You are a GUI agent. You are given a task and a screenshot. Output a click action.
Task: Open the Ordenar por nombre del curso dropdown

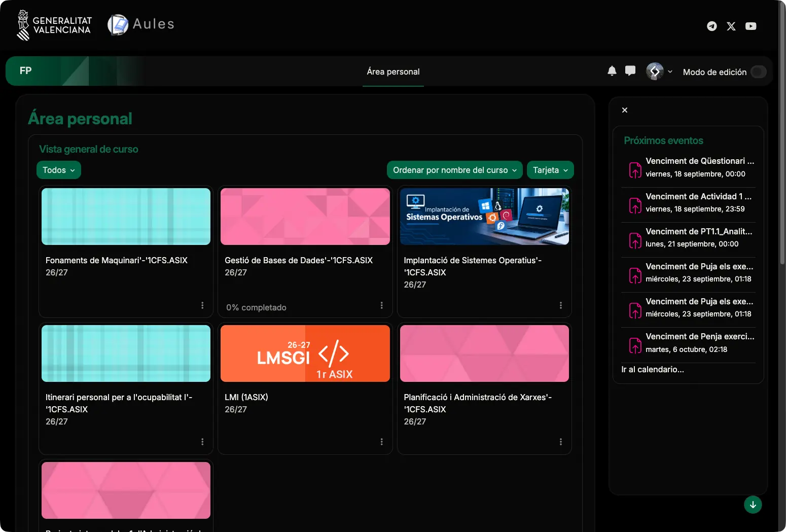coord(455,170)
